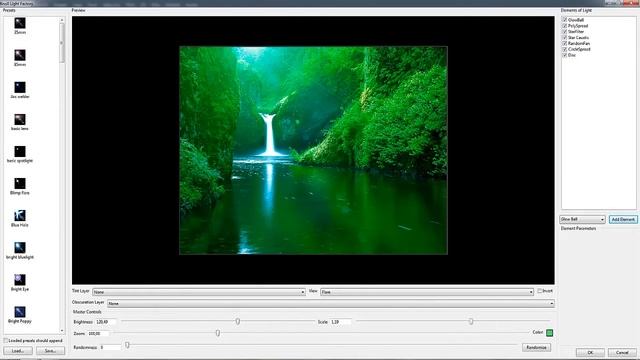Open the View dropdown showing Flare
Image resolution: width=640 pixels, height=360 pixels.
point(427,292)
